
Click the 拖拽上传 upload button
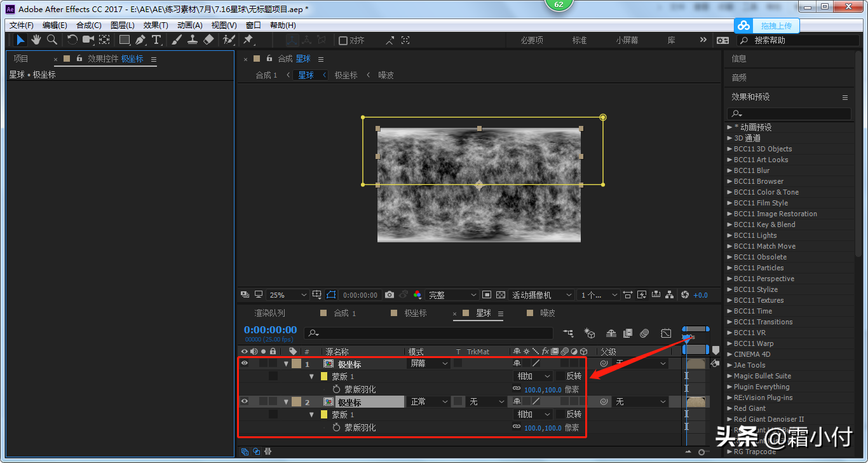[x=776, y=25]
